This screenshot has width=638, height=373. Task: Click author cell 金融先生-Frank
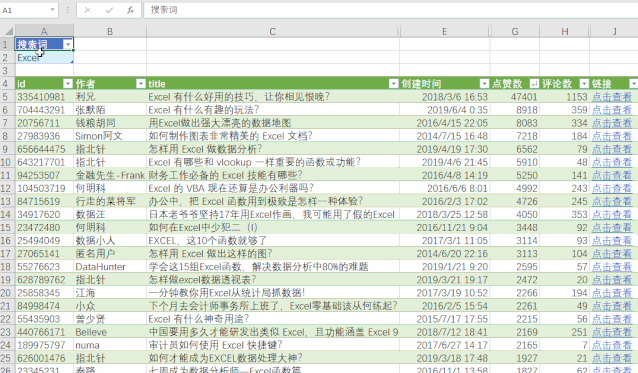[x=110, y=175]
